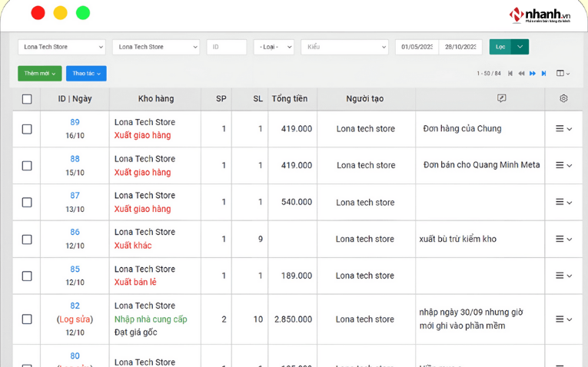Open the action menu for row 89
Screen dimensions: 588x367
tap(563, 129)
